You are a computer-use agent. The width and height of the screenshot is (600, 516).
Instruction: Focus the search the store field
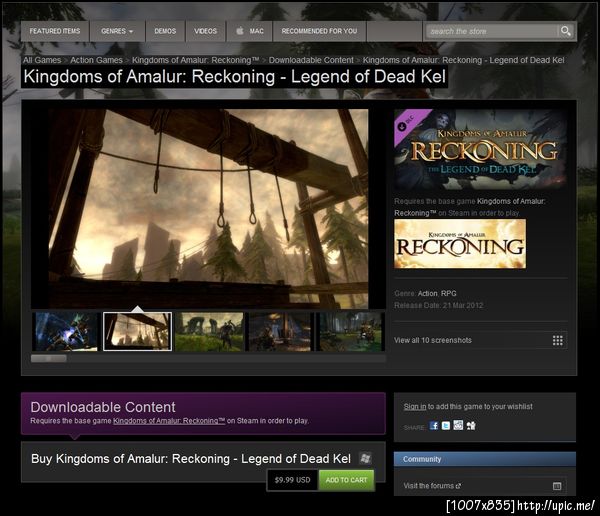tap(491, 31)
